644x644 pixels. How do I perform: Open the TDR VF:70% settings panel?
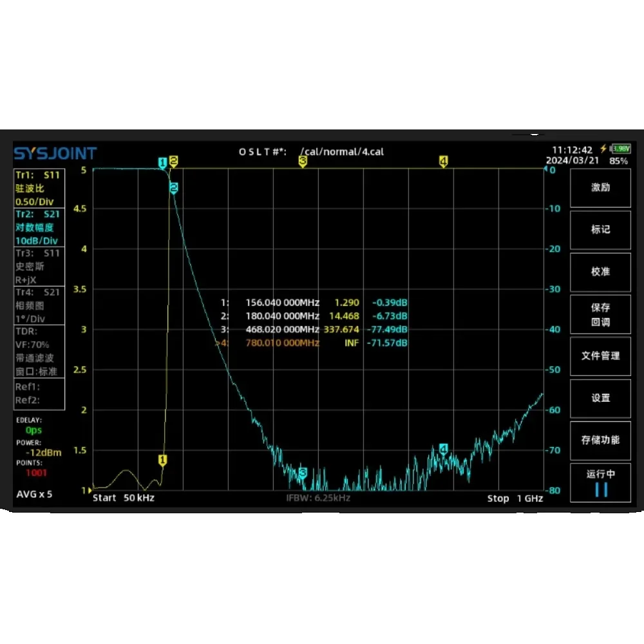(x=39, y=351)
